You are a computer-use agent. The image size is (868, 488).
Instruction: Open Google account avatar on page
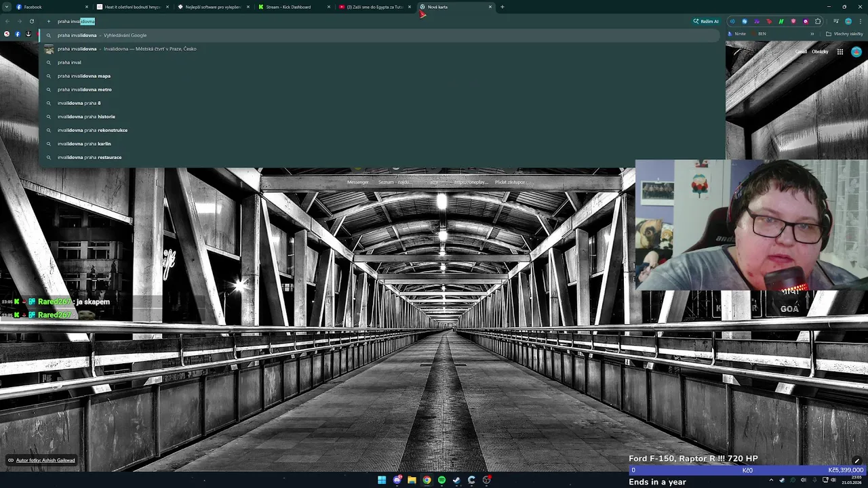click(x=856, y=52)
